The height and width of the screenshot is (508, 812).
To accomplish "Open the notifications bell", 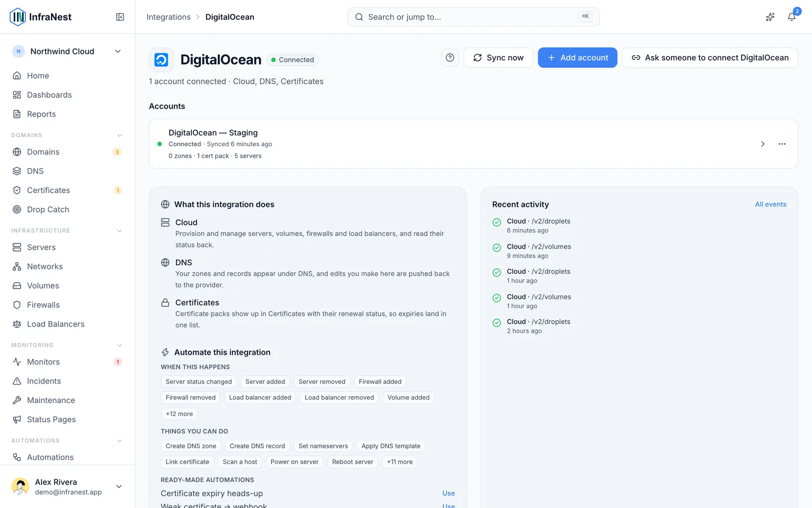I will pos(791,17).
